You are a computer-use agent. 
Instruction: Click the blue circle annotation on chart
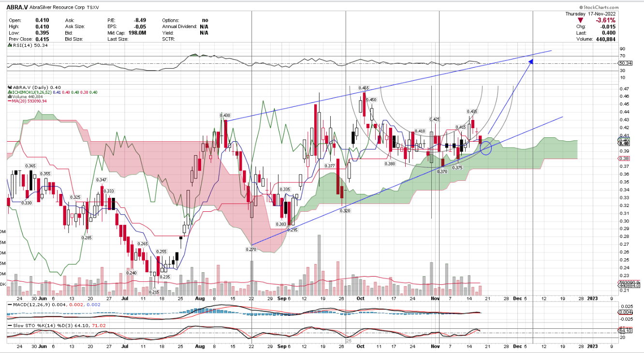[x=486, y=148]
